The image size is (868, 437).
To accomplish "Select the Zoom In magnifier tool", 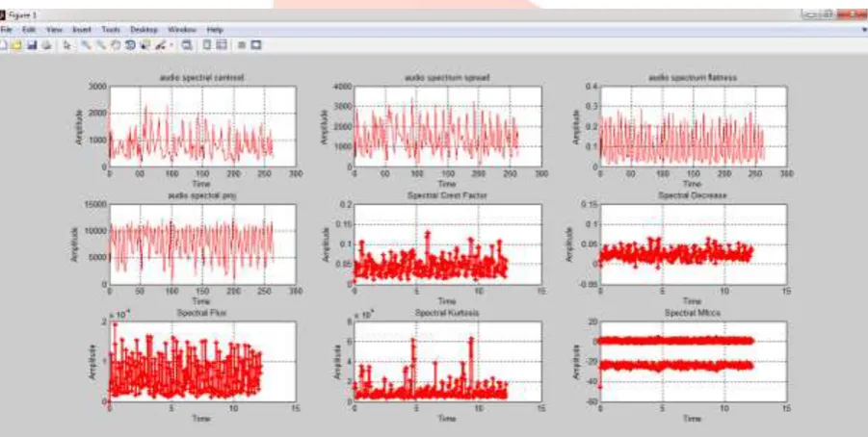I will pyautogui.click(x=87, y=45).
